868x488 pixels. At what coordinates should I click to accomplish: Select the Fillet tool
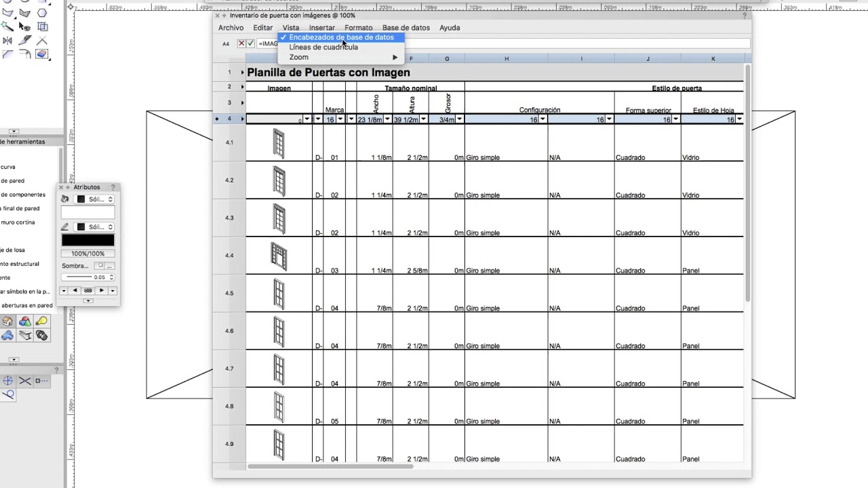pyautogui.click(x=25, y=54)
